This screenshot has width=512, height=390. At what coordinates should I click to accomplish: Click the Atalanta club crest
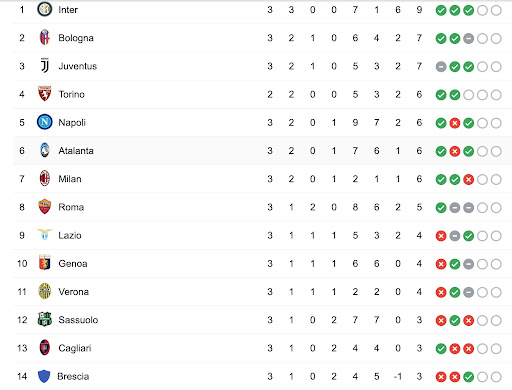point(44,150)
